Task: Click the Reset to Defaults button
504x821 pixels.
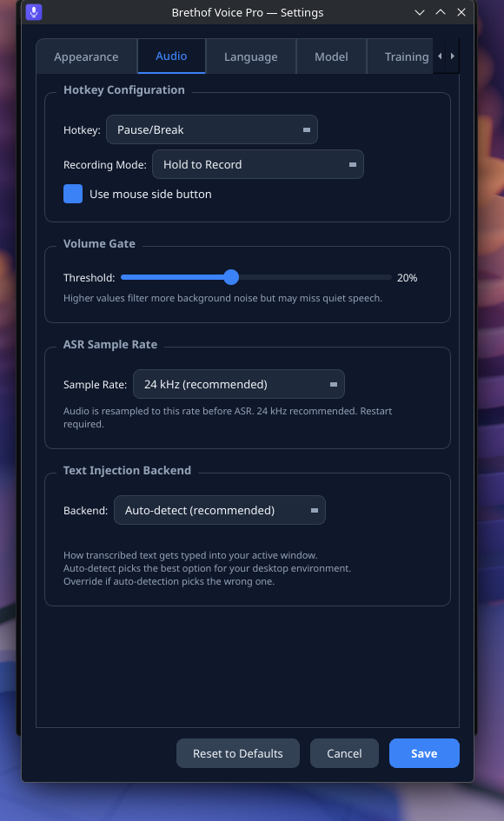Action: [237, 753]
